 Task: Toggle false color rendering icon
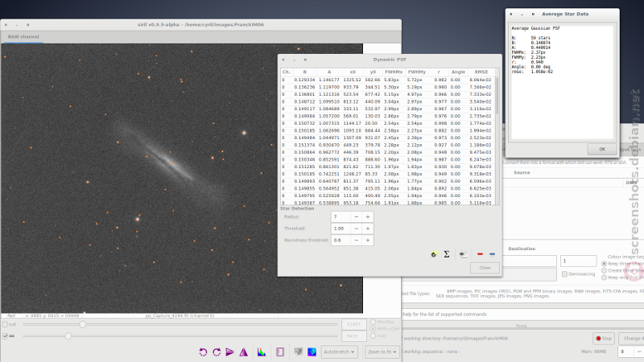pos(312,352)
